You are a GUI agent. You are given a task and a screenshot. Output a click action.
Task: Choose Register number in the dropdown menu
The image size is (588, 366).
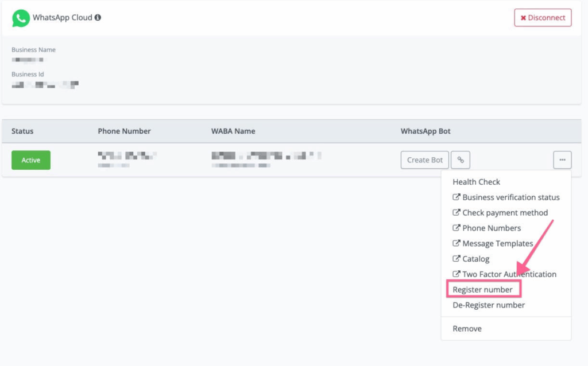482,290
